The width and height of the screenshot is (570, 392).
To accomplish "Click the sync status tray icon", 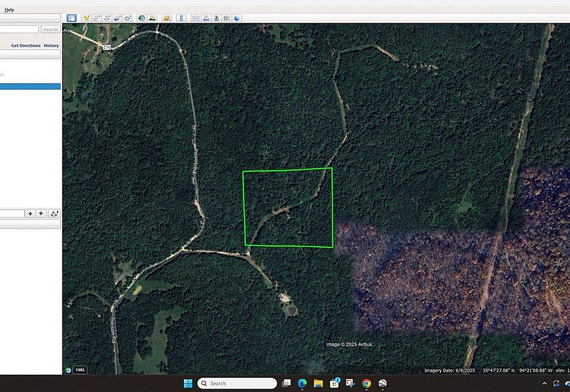I will coord(556,383).
